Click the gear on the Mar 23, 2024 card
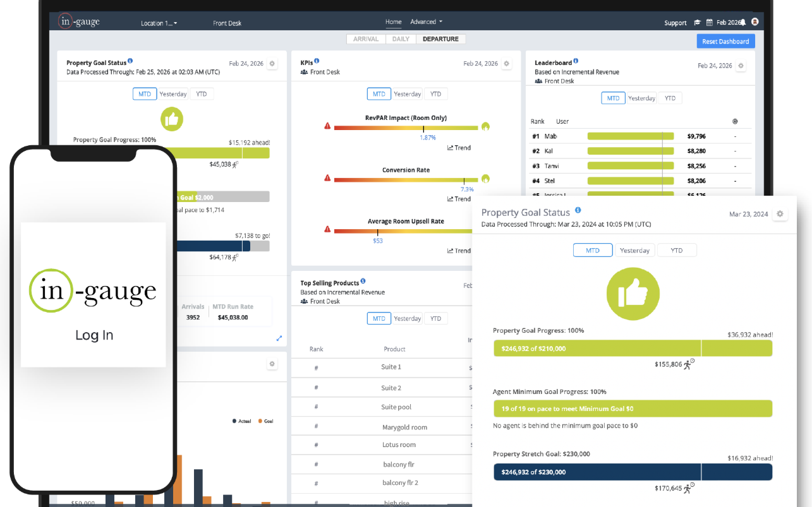This screenshot has width=812, height=507. point(780,214)
